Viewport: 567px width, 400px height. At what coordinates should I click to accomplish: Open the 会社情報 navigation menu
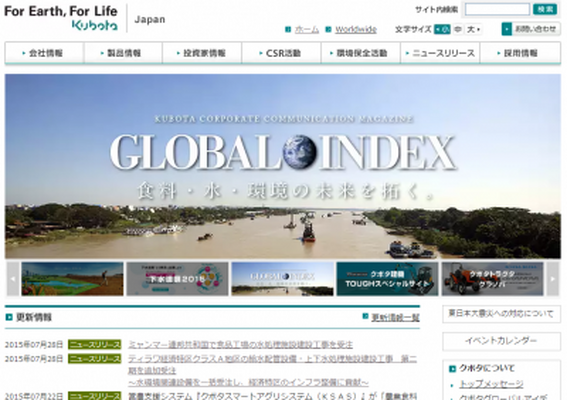tap(44, 53)
